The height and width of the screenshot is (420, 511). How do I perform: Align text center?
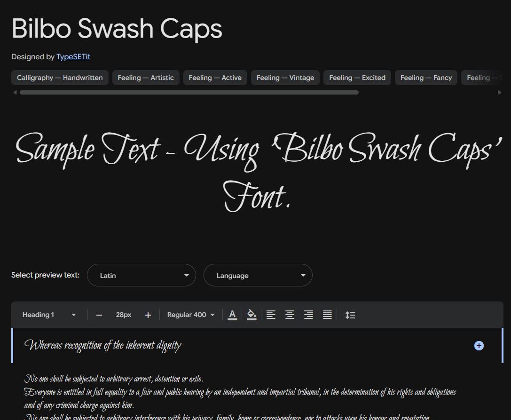pyautogui.click(x=290, y=315)
